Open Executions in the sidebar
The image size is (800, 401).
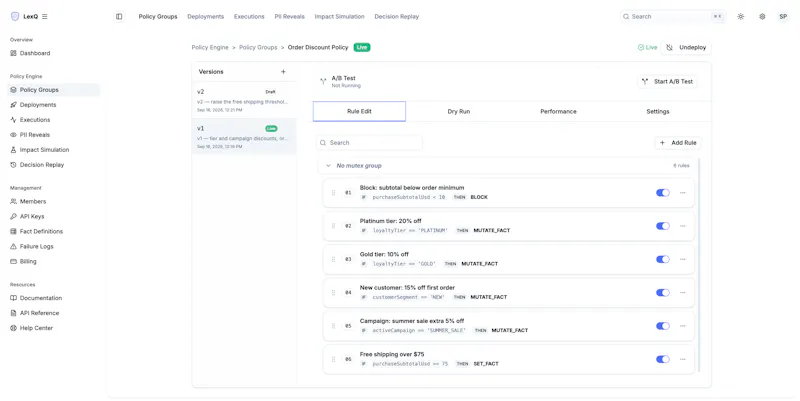tap(53, 120)
